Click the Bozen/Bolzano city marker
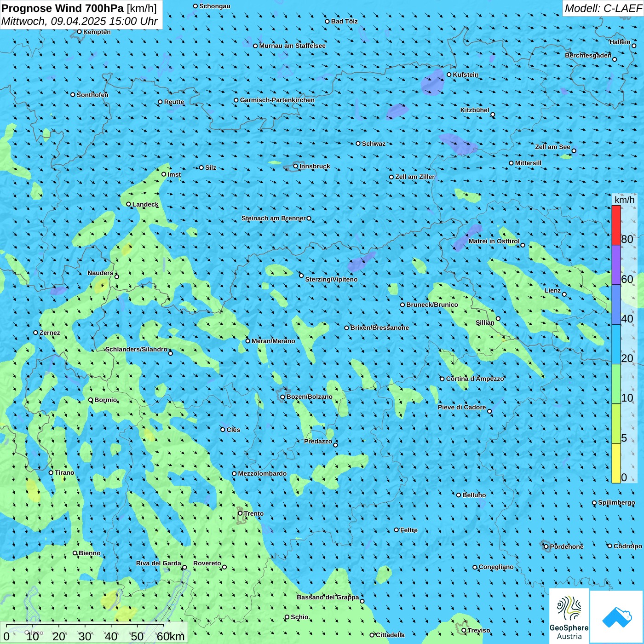644x644 pixels. click(x=282, y=397)
